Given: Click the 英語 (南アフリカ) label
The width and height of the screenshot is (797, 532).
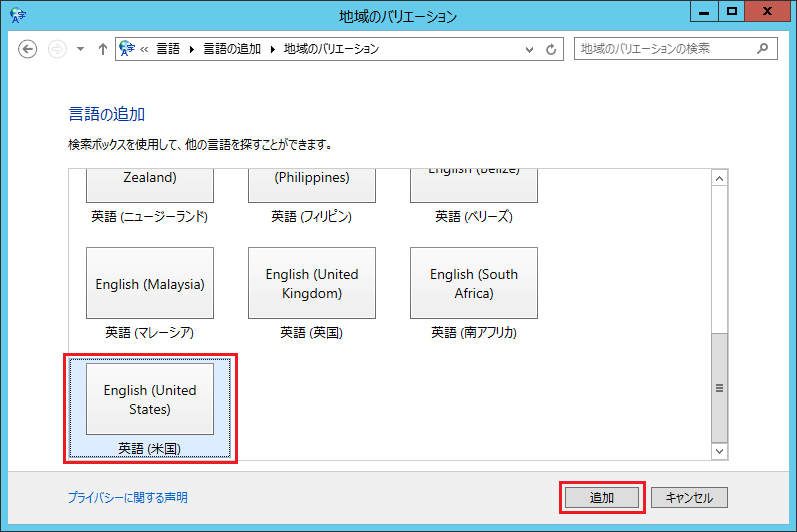Looking at the screenshot, I should pyautogui.click(x=474, y=333).
